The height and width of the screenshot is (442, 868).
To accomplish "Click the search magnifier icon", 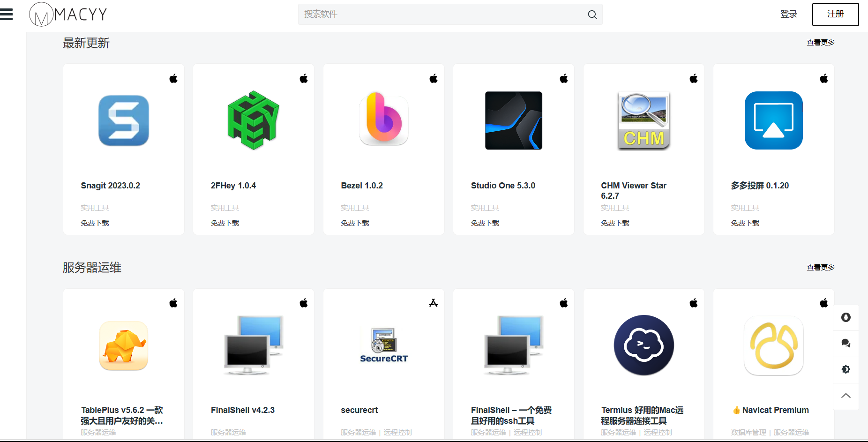I will point(592,15).
